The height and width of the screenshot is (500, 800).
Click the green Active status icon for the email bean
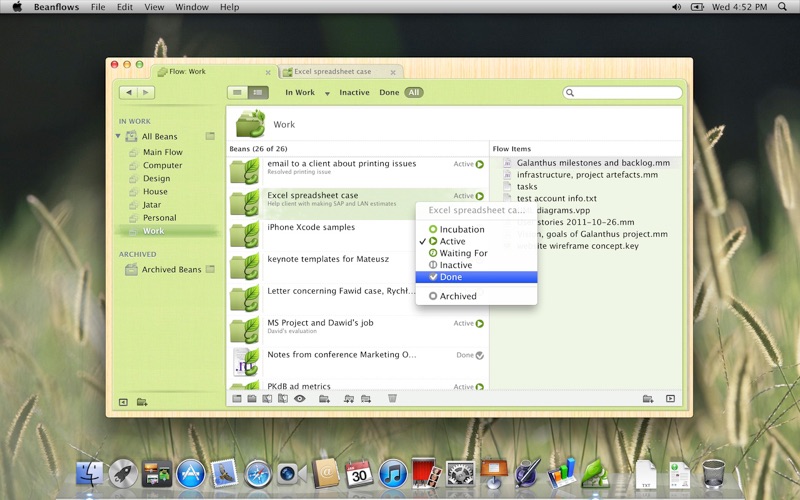(x=480, y=164)
